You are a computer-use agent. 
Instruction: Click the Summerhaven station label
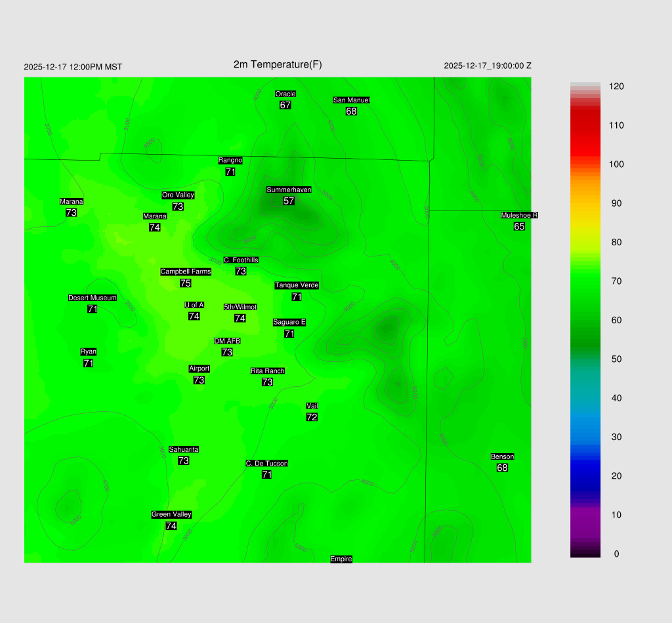[x=289, y=190]
